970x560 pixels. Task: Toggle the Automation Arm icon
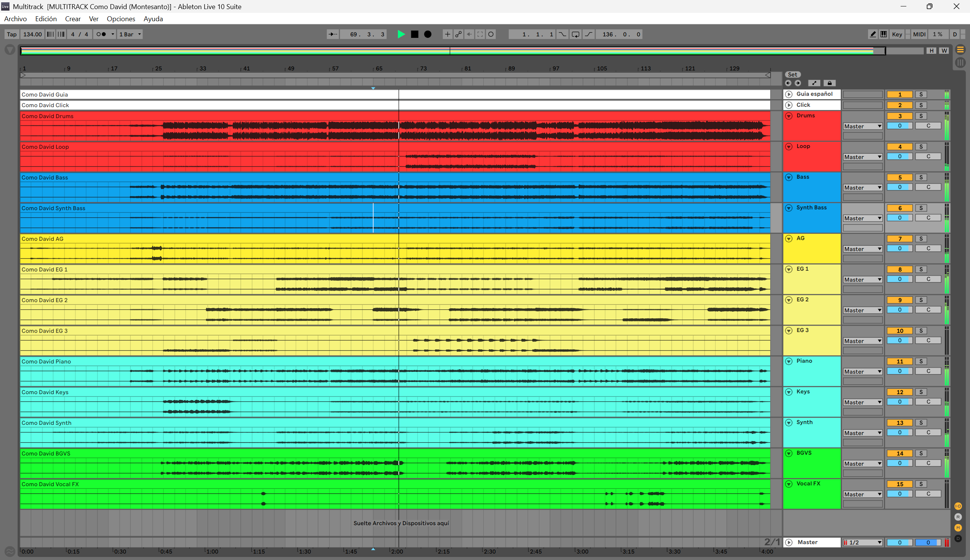tap(458, 34)
